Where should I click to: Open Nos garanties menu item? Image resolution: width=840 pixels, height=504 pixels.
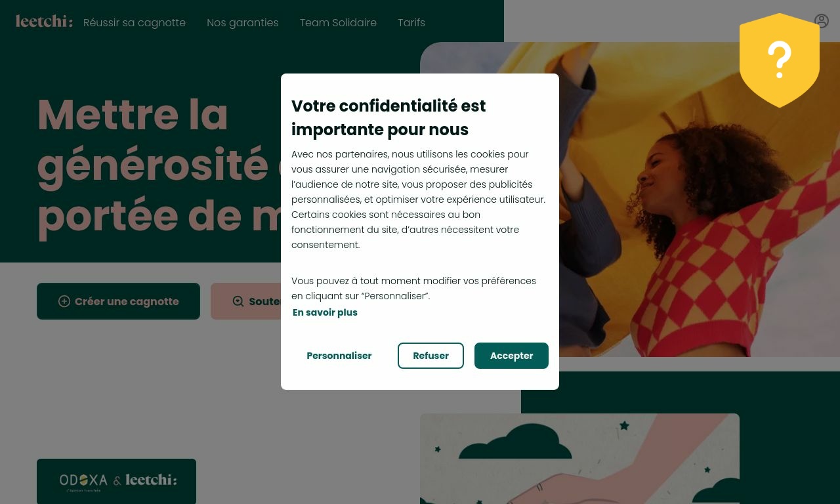point(243,22)
